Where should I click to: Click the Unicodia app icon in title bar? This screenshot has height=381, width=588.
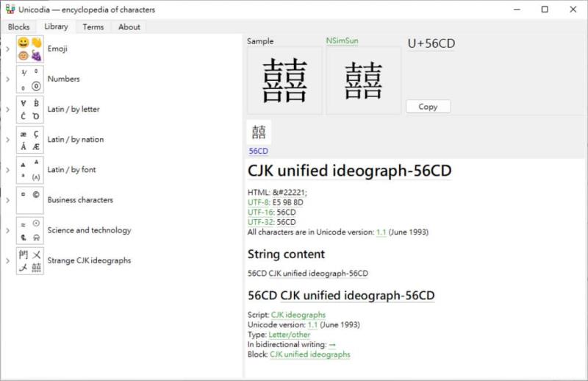click(10, 10)
